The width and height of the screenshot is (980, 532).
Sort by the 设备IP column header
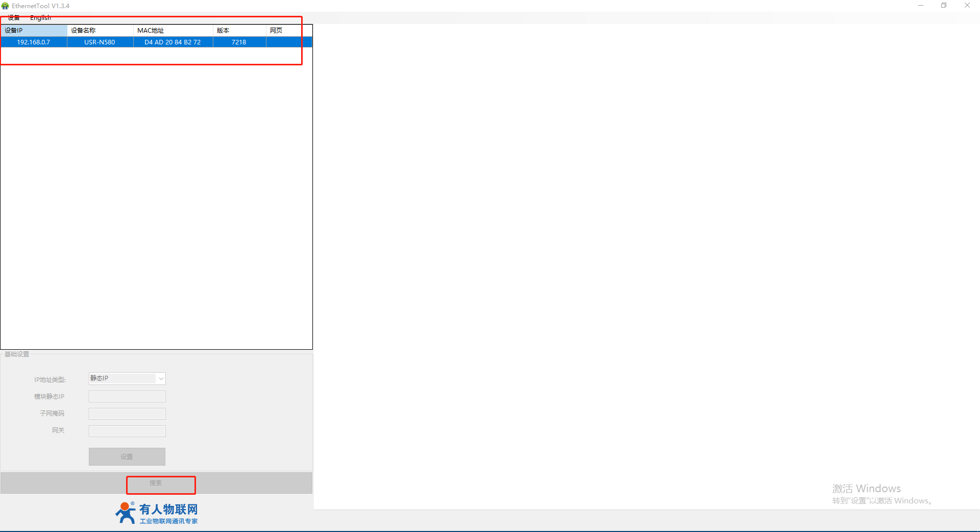[x=34, y=31]
